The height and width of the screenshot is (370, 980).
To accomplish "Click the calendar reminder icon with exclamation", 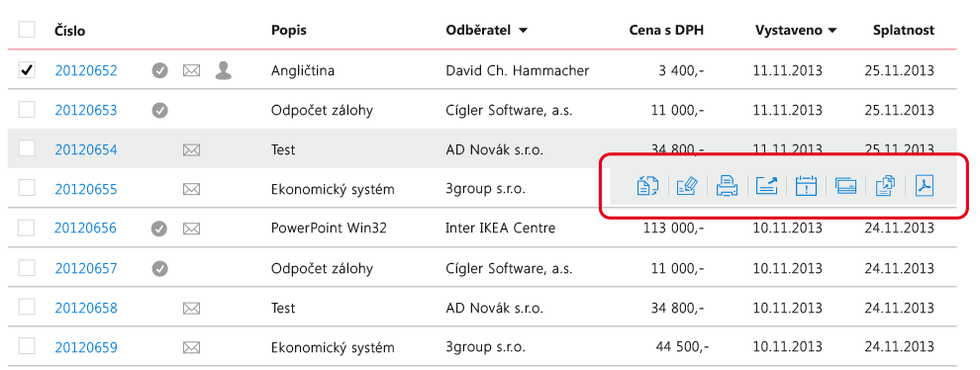I will click(x=806, y=186).
